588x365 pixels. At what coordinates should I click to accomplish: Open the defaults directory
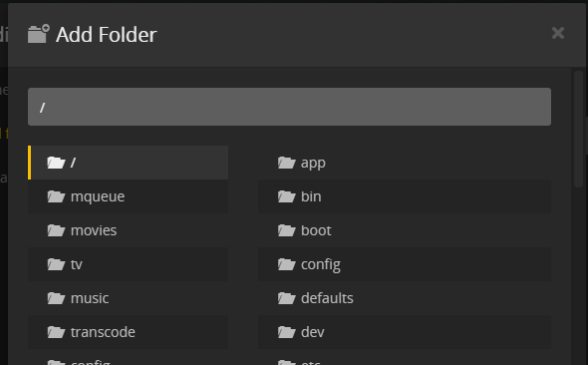(x=405, y=298)
